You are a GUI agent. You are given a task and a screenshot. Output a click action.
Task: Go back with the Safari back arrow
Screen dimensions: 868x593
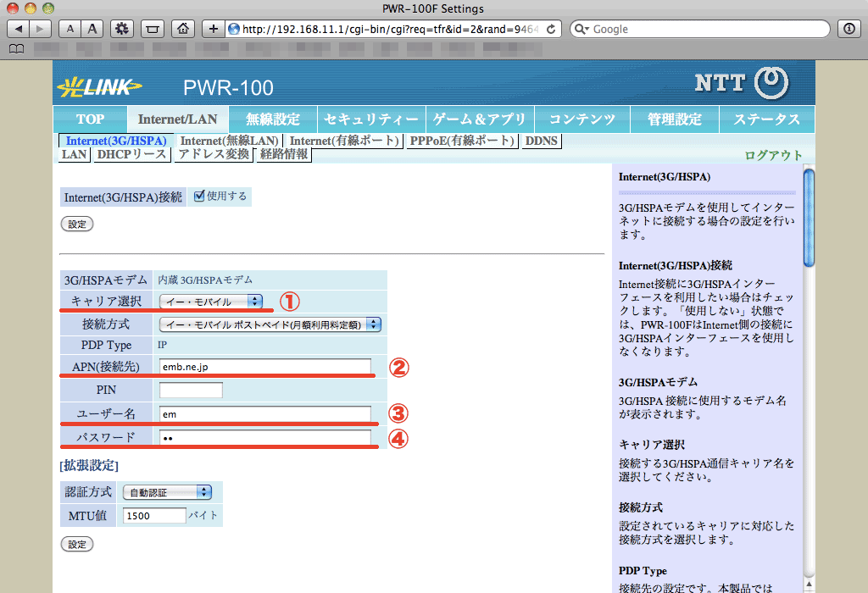click(19, 29)
